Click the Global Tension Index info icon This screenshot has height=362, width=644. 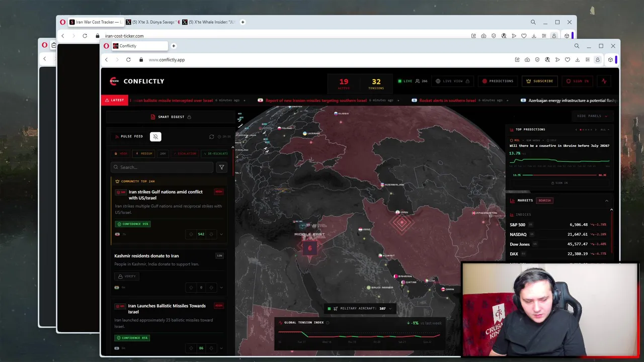point(328,322)
